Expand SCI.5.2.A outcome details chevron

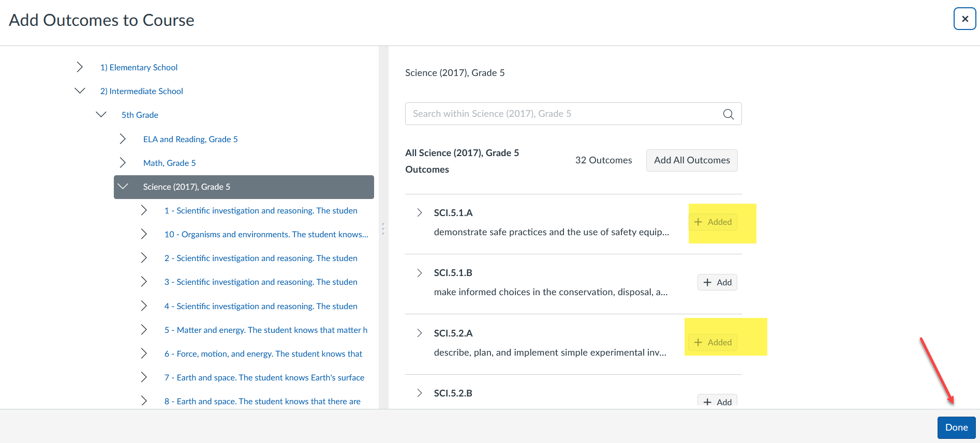(x=420, y=333)
